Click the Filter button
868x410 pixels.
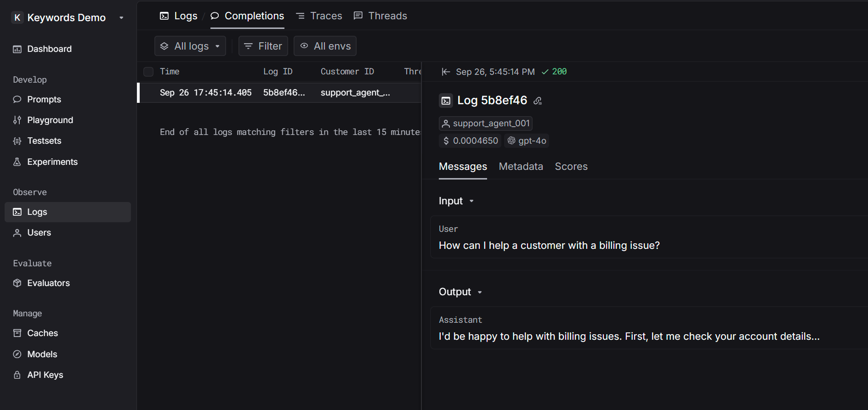coord(263,46)
